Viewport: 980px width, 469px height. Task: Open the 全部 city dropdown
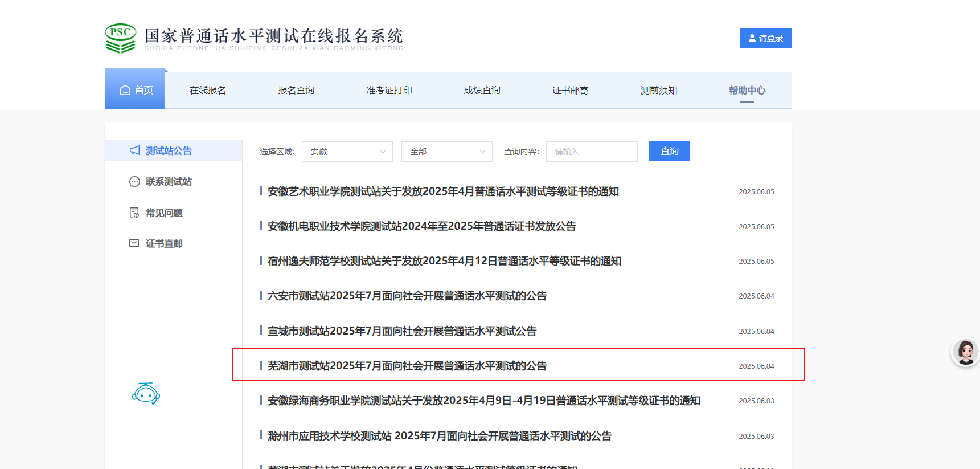pyautogui.click(x=447, y=152)
